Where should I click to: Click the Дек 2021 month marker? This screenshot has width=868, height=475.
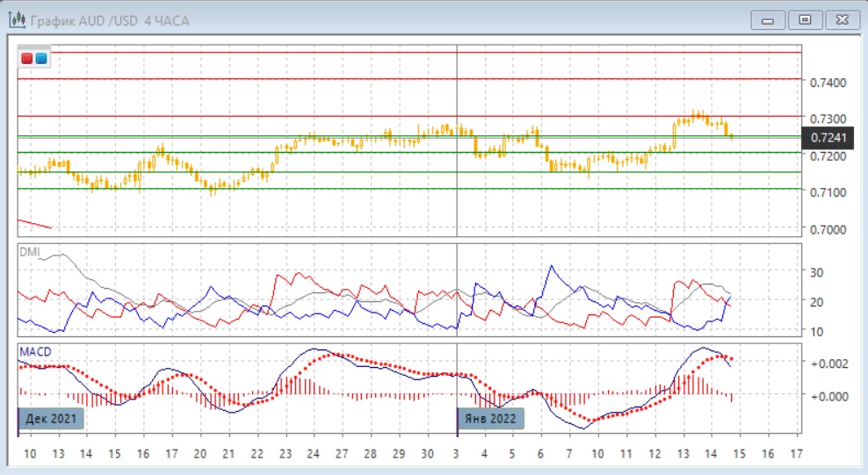[52, 419]
